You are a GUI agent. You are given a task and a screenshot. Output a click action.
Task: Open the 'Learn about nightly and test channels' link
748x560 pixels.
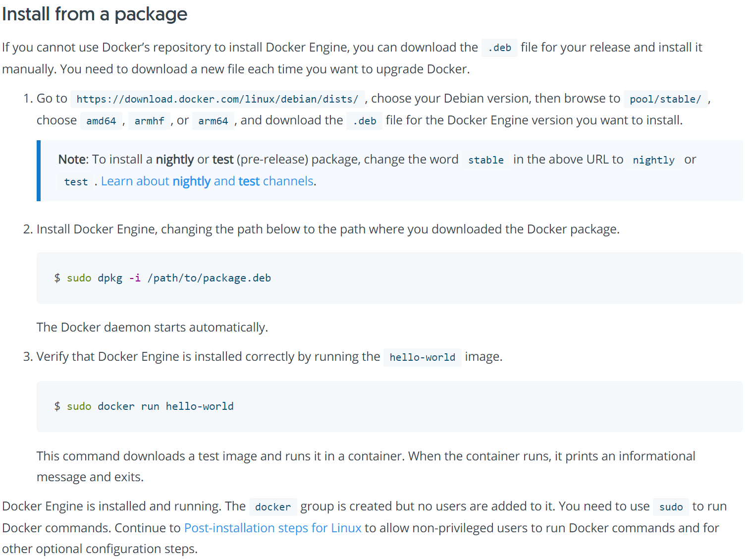click(x=207, y=181)
